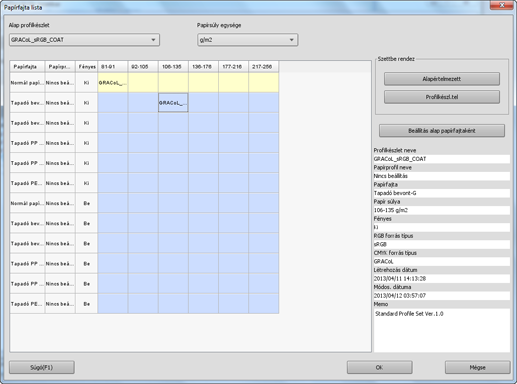Viewport: 517px width, 384px height.
Task: Select the 92-105 cell in the yellow row
Action: [x=143, y=83]
